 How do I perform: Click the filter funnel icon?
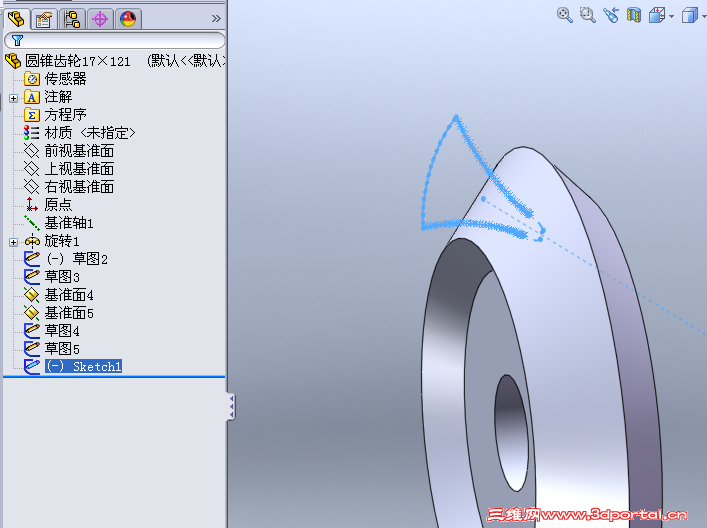17,40
